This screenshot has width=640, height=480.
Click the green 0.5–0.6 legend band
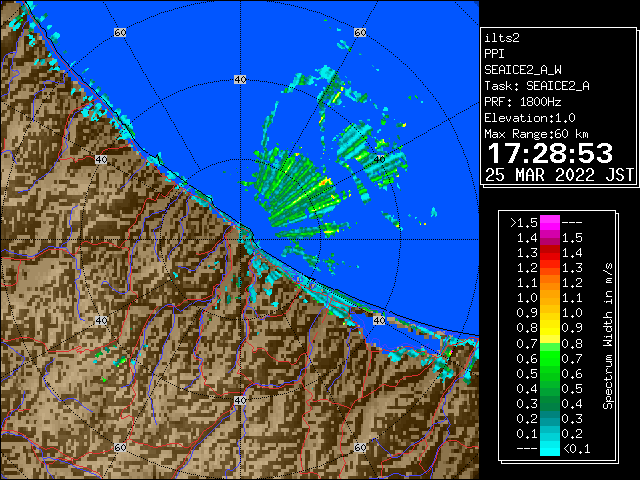[549, 373]
